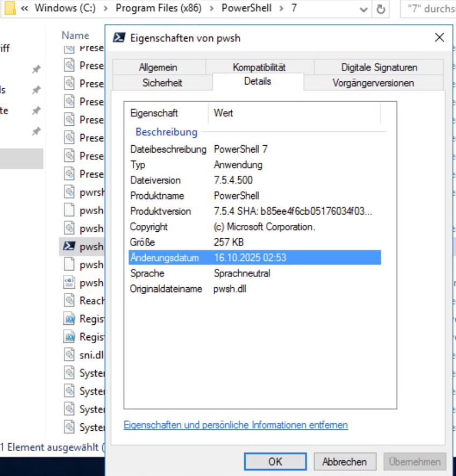
Task: Expand the chevron after Windows (C:) breadcrumb
Action: click(107, 9)
